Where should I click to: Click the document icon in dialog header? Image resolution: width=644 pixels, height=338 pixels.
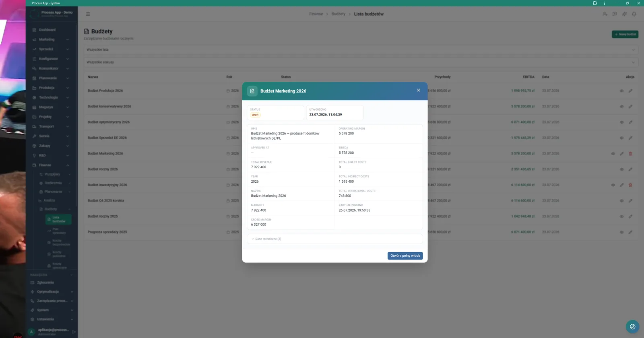(x=252, y=91)
